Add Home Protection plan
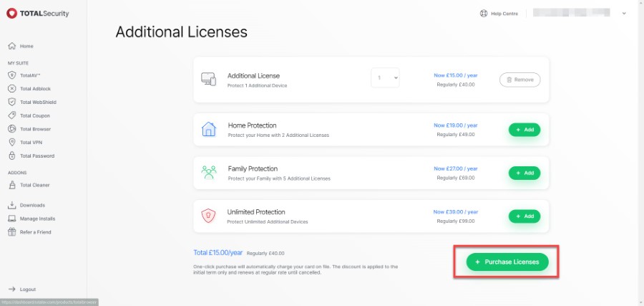This screenshot has width=644, height=306. pyautogui.click(x=524, y=130)
